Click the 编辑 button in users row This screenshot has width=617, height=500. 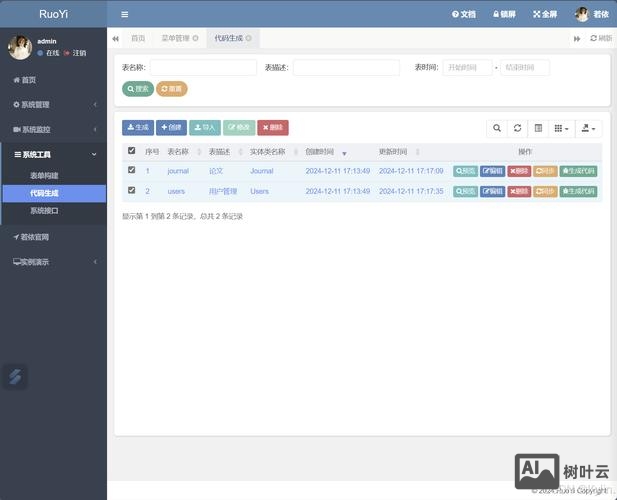[x=492, y=192]
